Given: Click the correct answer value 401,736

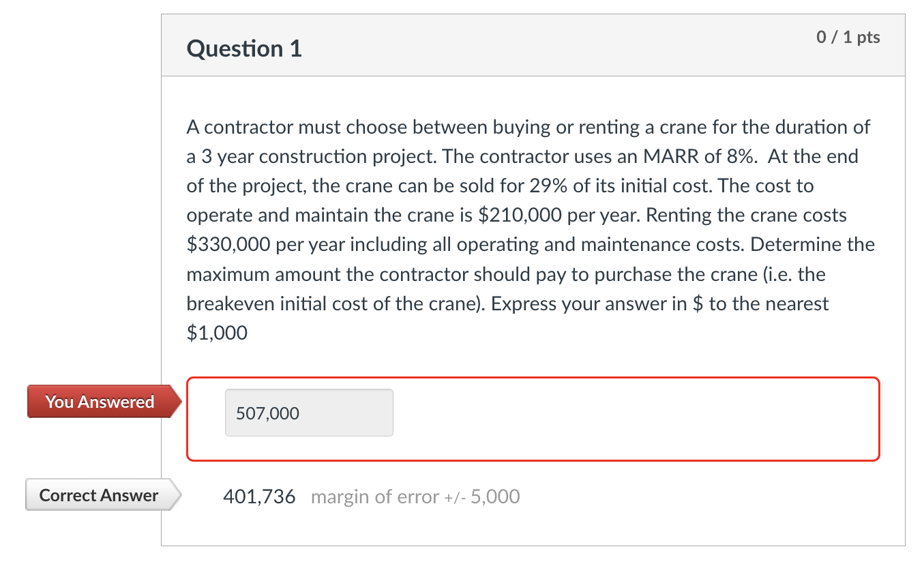Looking at the screenshot, I should pos(260,496).
